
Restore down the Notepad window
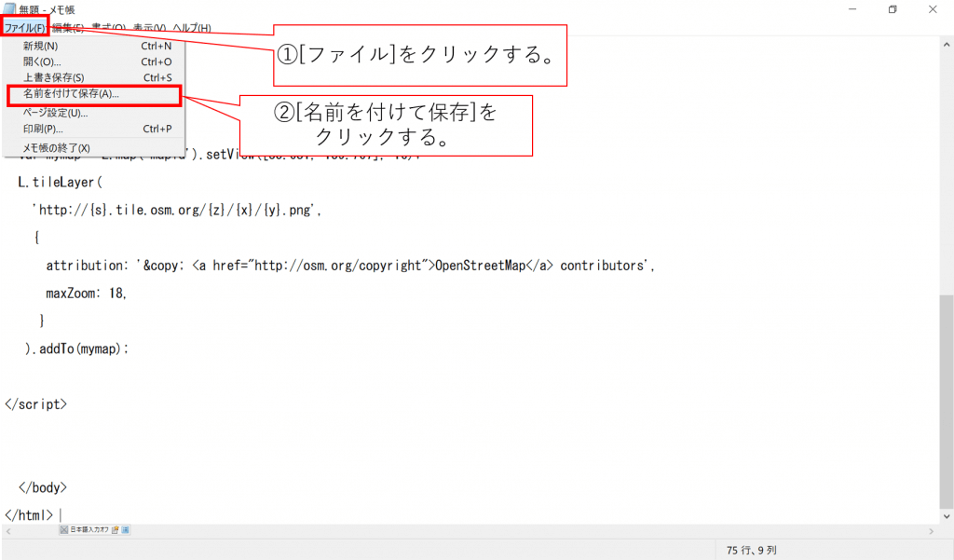point(893,9)
